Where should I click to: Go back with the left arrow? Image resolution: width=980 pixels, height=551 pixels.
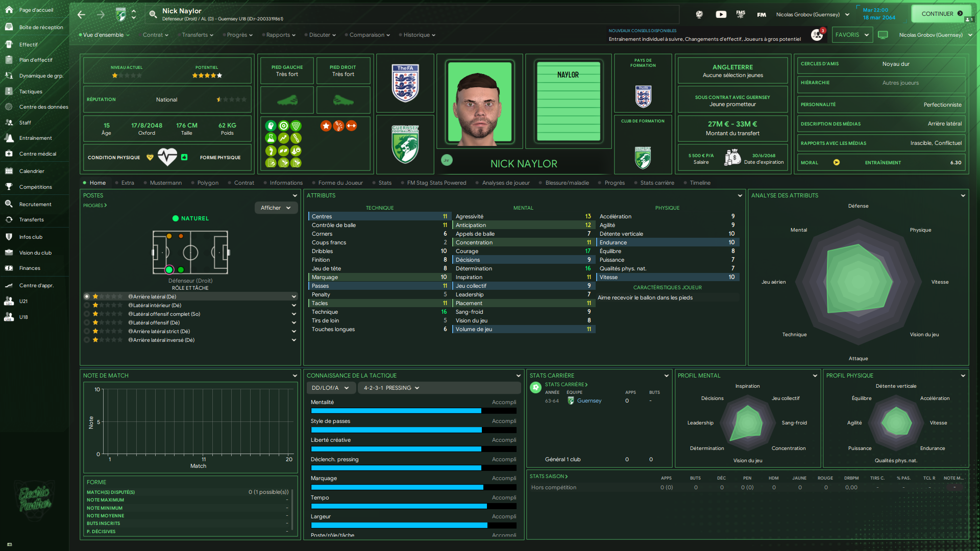pyautogui.click(x=82, y=14)
